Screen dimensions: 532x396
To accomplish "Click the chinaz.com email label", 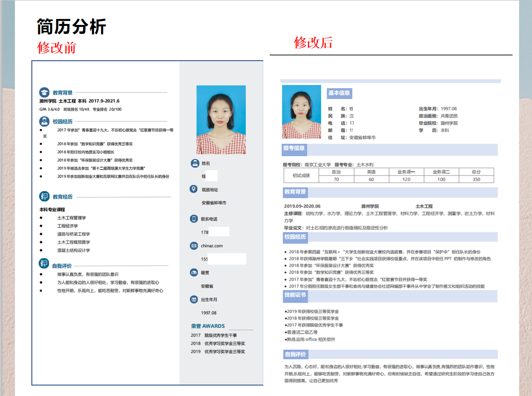I will [x=212, y=246].
